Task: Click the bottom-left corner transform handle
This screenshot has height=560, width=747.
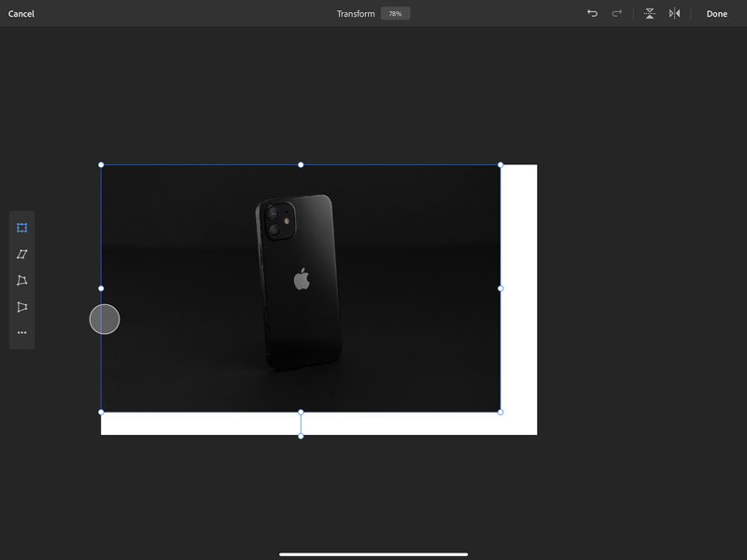Action: [101, 412]
